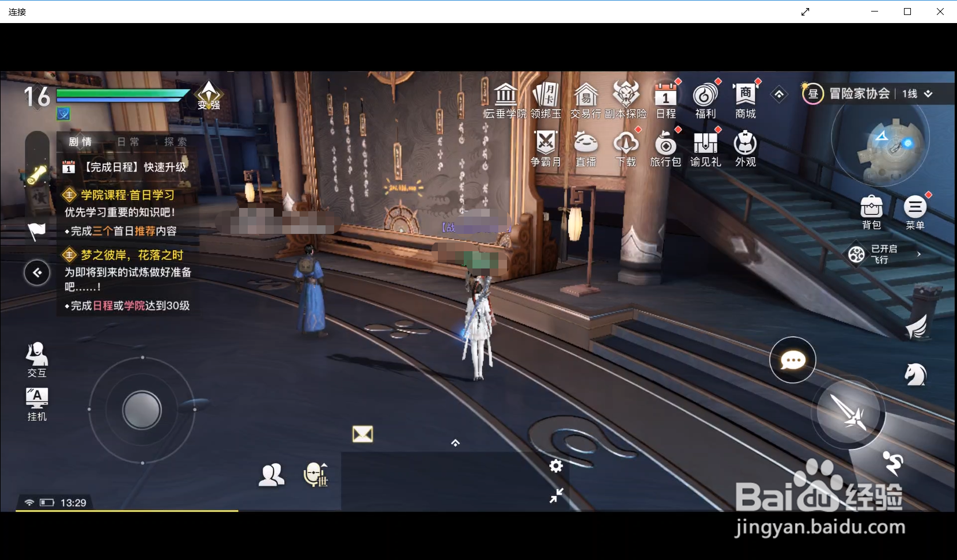Open the 旅行包 travel pack icon
This screenshot has width=957, height=560.
[x=666, y=149]
